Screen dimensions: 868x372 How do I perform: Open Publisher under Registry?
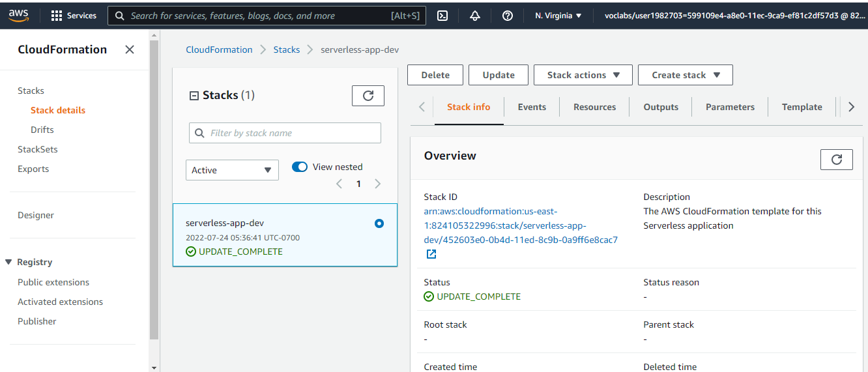(37, 321)
